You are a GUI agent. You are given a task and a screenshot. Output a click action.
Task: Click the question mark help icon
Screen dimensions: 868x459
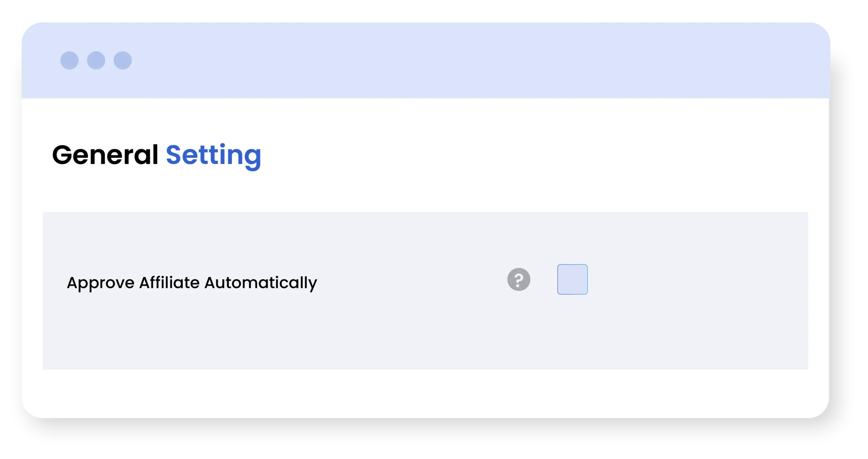click(519, 279)
